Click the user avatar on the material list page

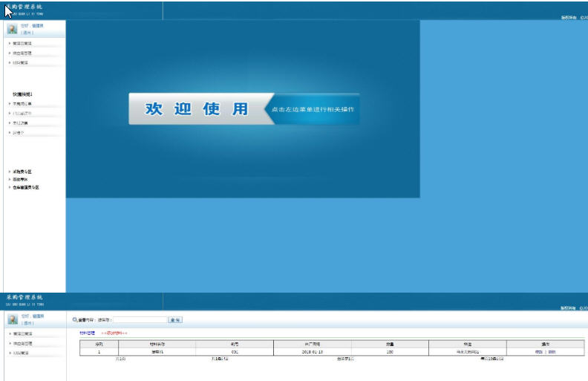pos(13,319)
